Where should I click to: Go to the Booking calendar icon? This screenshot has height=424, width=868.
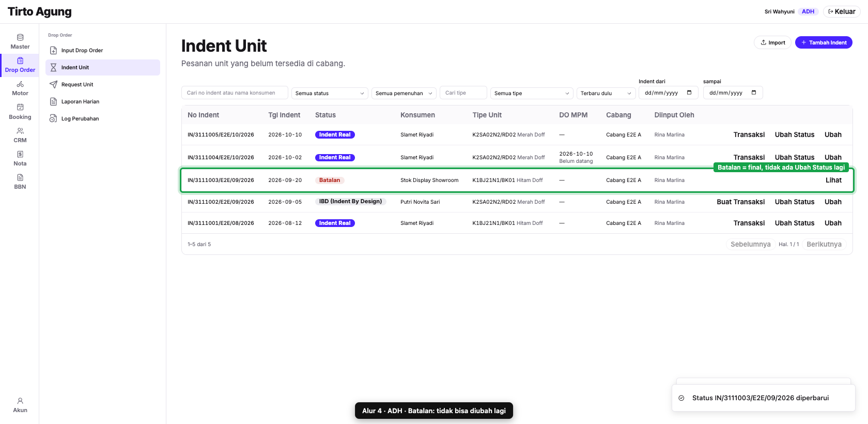coord(20,108)
